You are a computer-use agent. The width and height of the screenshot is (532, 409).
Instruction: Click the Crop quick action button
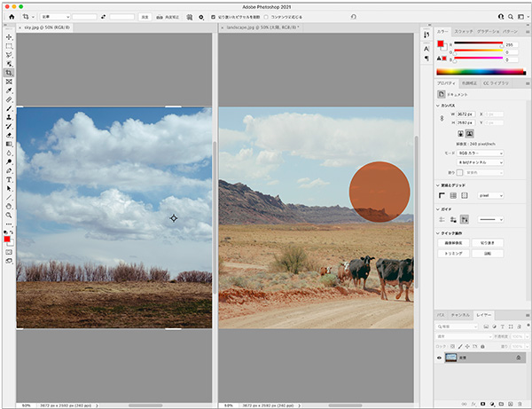[488, 243]
